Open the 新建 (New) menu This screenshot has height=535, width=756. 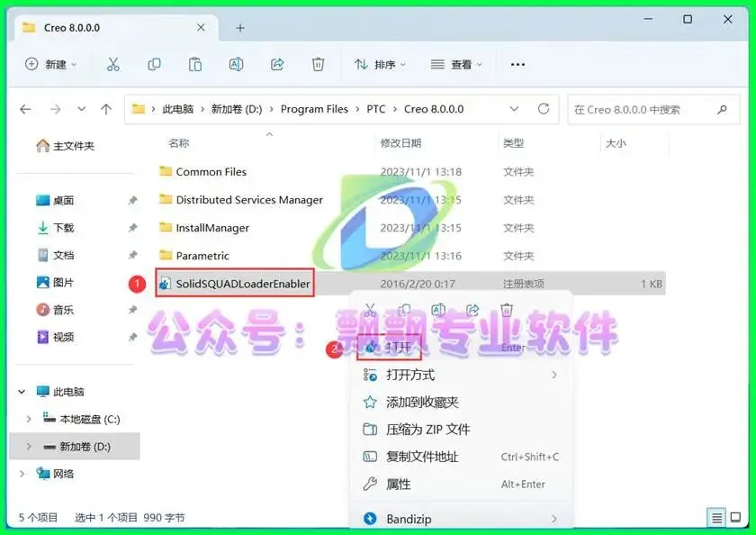[50, 64]
